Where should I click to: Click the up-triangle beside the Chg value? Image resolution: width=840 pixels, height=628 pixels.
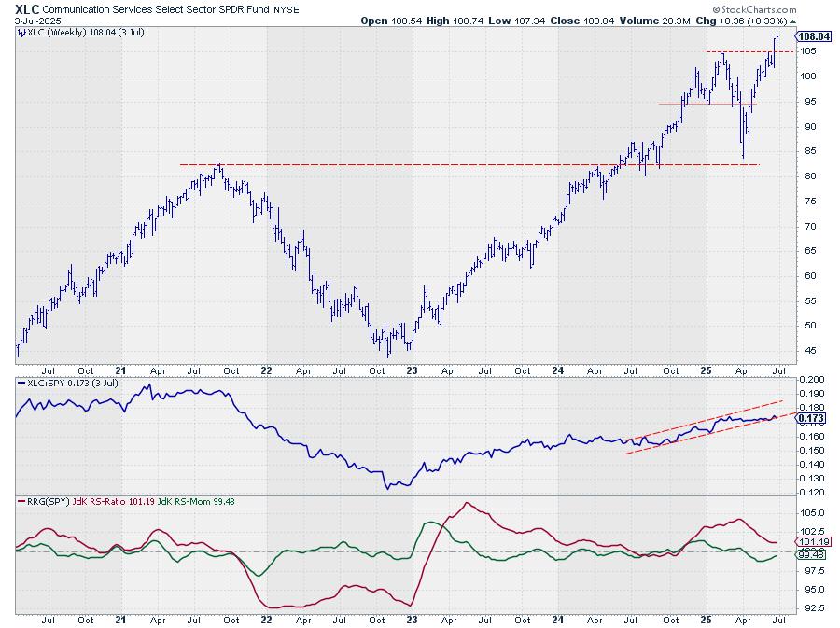[792, 21]
